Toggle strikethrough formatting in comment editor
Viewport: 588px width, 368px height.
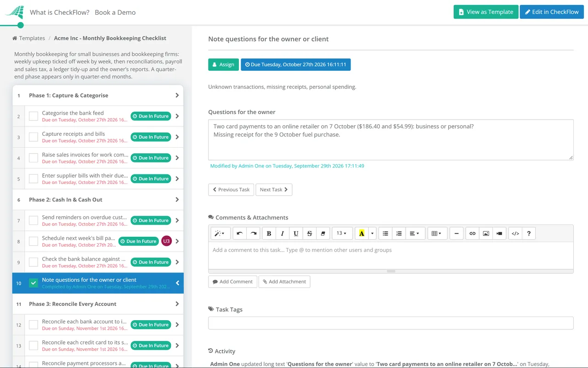click(309, 234)
